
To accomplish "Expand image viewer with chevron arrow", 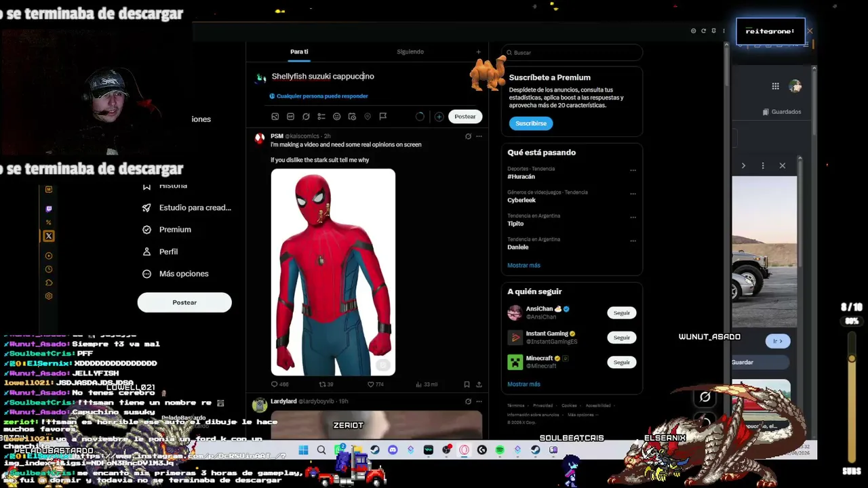I will (x=743, y=165).
